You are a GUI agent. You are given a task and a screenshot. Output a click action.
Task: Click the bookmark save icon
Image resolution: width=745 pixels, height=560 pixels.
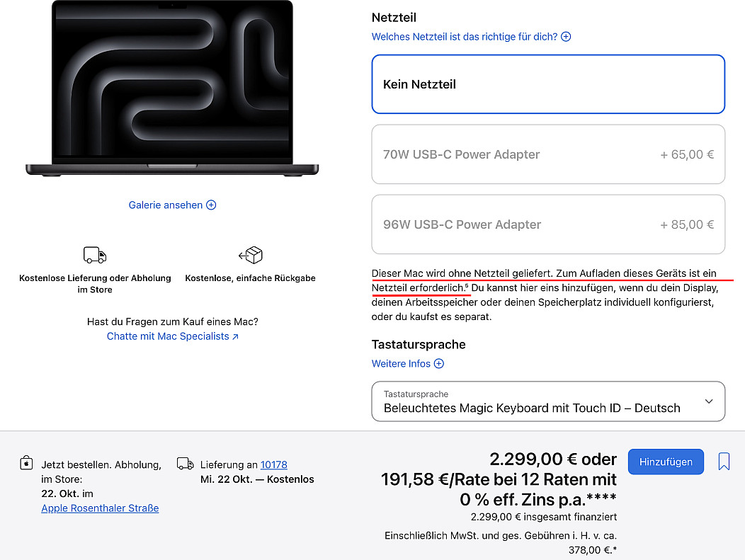click(724, 462)
